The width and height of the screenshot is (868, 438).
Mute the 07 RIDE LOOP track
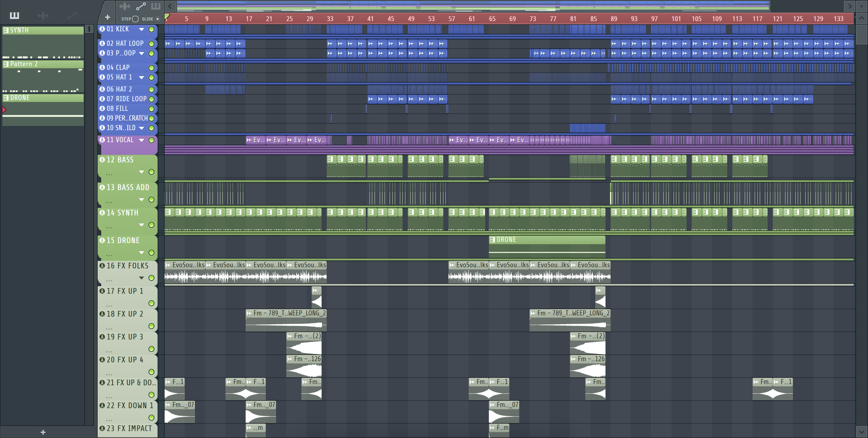[x=152, y=99]
